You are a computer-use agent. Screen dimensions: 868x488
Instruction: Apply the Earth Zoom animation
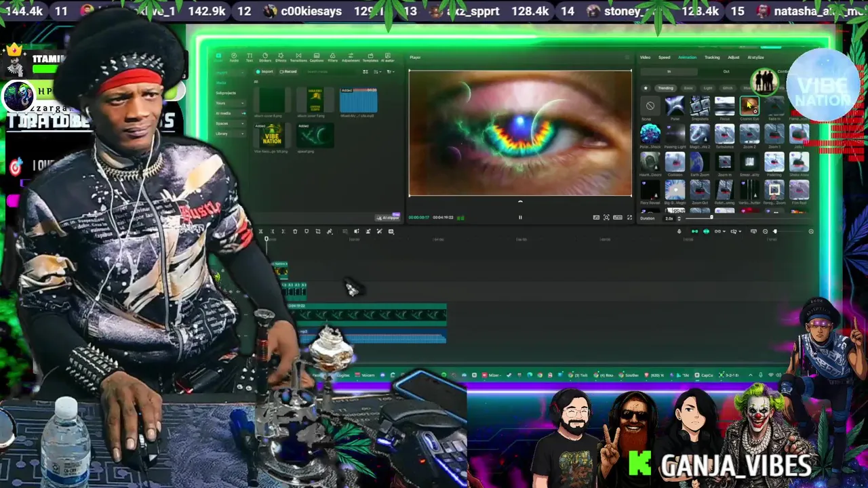700,161
